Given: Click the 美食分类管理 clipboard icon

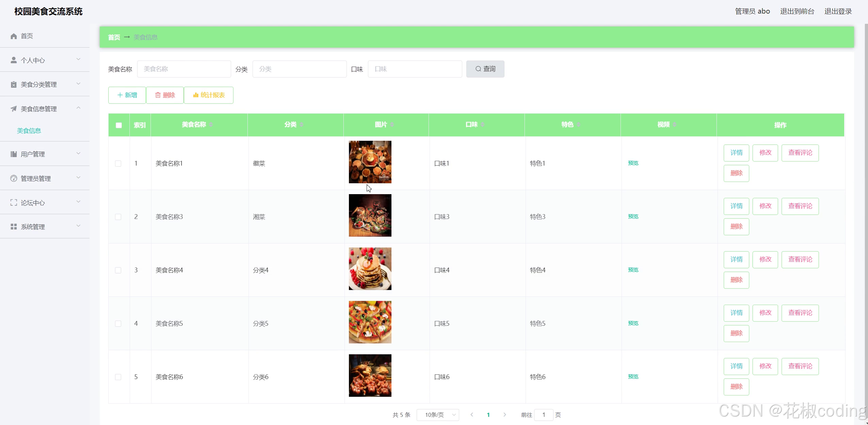Looking at the screenshot, I should tap(14, 84).
